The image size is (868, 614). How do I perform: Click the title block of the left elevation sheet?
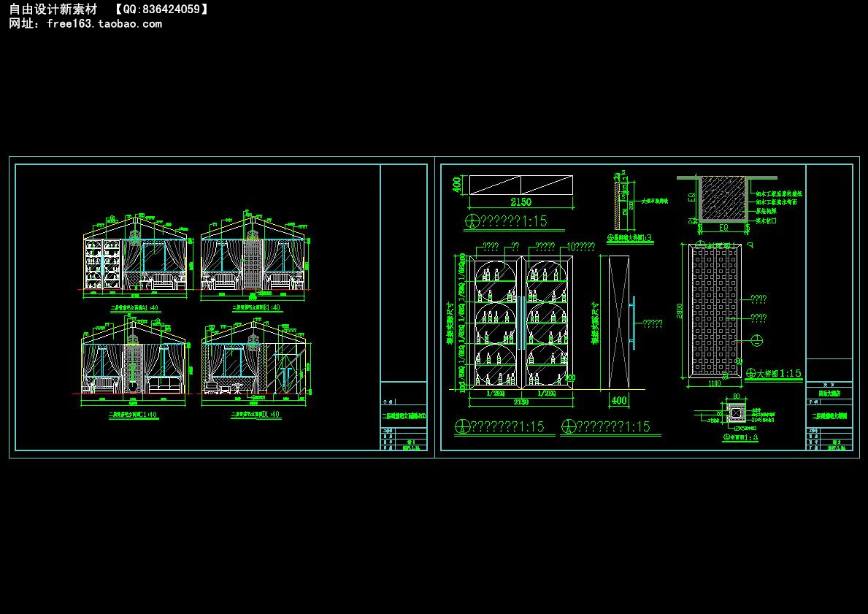[x=404, y=416]
